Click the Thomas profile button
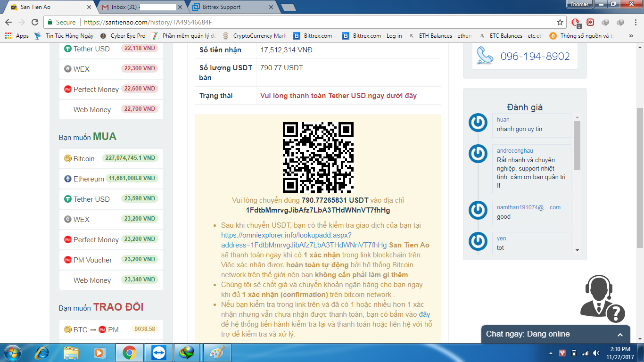 coord(579,4)
